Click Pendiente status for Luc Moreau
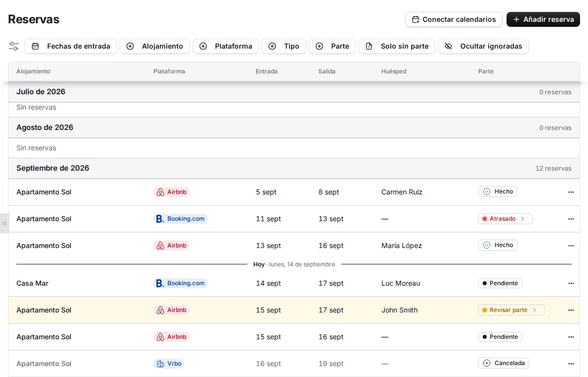Image resolution: width=588 pixels, height=377 pixels. (x=500, y=283)
